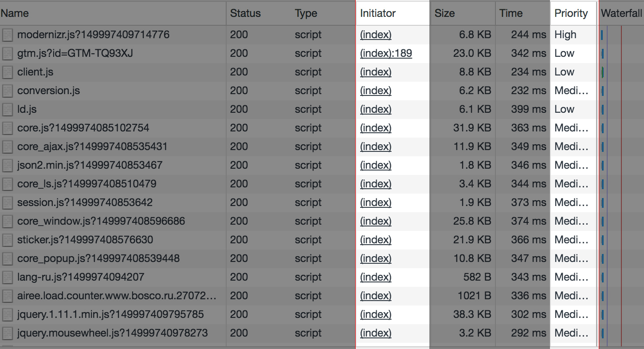The width and height of the screenshot is (644, 349).
Task: Select the file icon beside gtm.js?id=GTM-TQ93XJ
Action: (x=7, y=53)
